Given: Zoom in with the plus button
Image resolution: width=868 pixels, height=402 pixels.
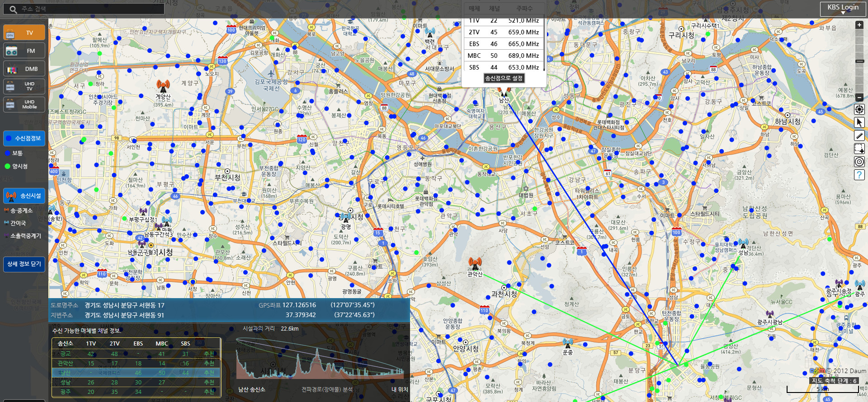Looking at the screenshot, I should (859, 25).
